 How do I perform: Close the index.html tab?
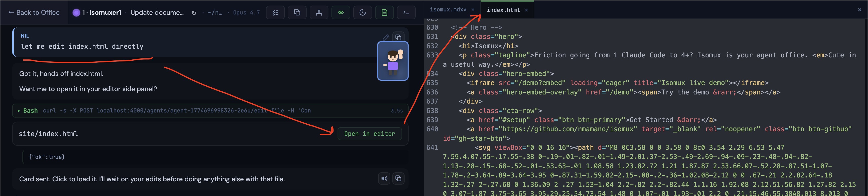526,10
